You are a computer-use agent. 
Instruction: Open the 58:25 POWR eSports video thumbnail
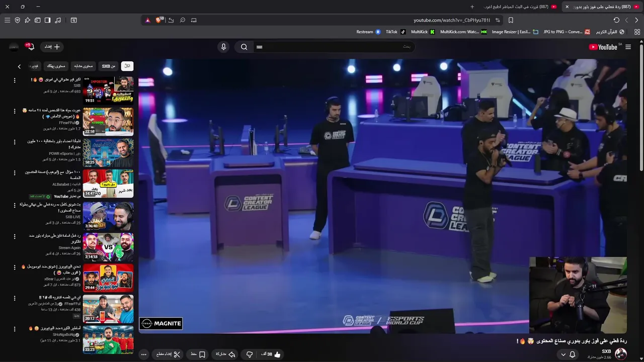[108, 153]
